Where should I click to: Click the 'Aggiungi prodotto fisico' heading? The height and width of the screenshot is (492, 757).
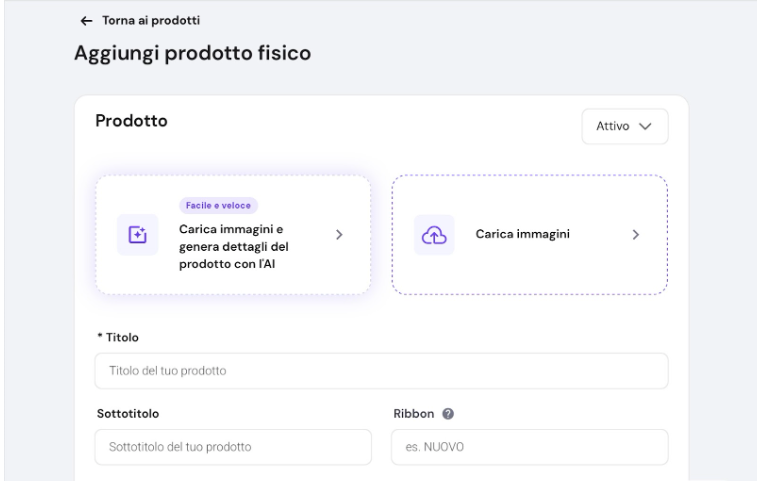pos(193,53)
